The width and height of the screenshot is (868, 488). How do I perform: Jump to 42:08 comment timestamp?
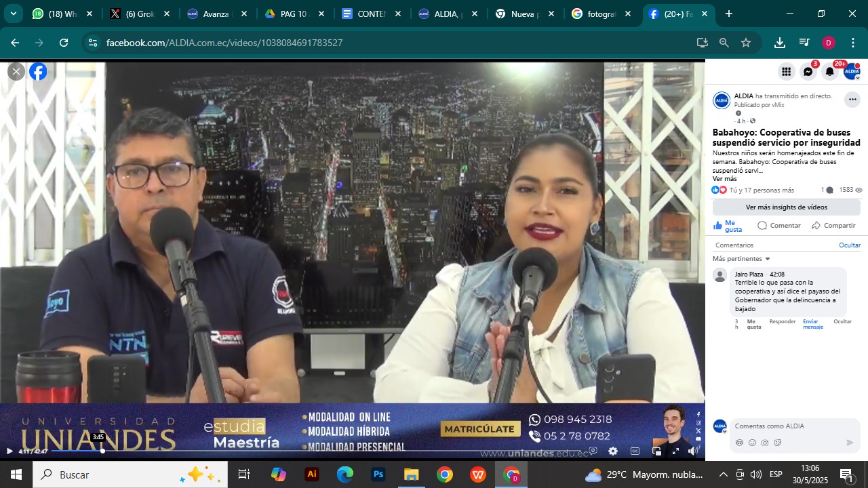(777, 274)
